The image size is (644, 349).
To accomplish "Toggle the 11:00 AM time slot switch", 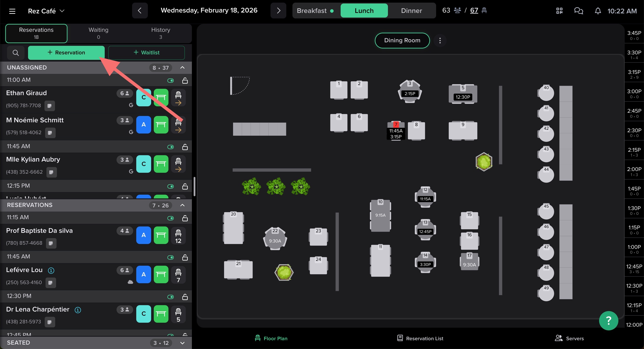I will (x=170, y=80).
